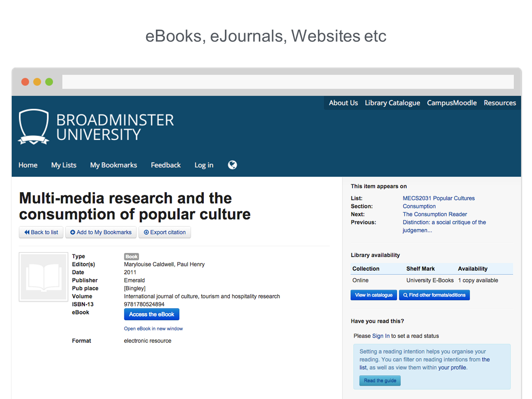The image size is (532, 399).
Task: Follow MECS2031 Popular Cultures list link
Action: [438, 198]
